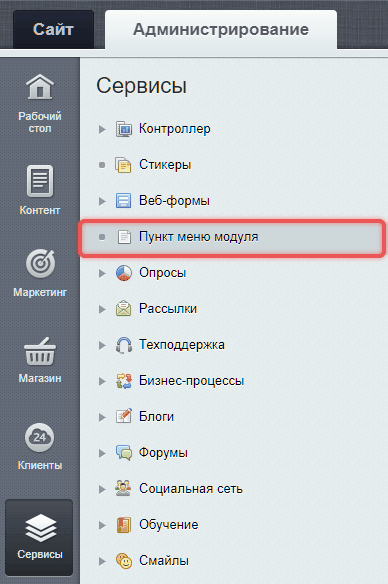Screen dimensions: 388x584
Task: Click the Опросы pie chart icon
Action: tap(124, 273)
